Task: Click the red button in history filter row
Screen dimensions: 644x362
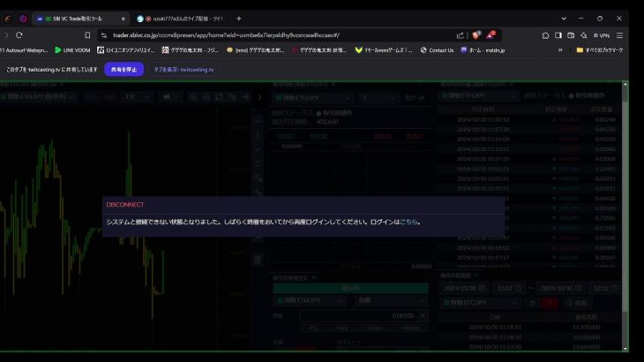Action: [x=550, y=303]
